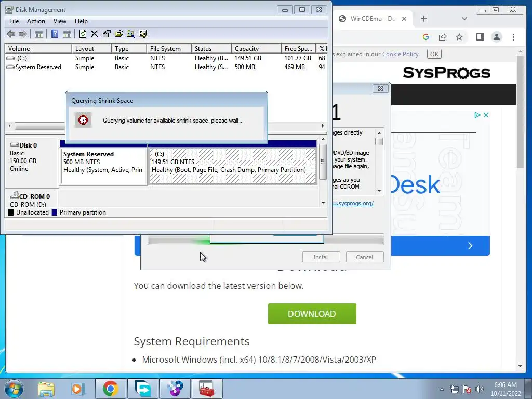This screenshot has width=532, height=399.
Task: Click the rightmost settings list toolbar icon
Action: tap(143, 34)
